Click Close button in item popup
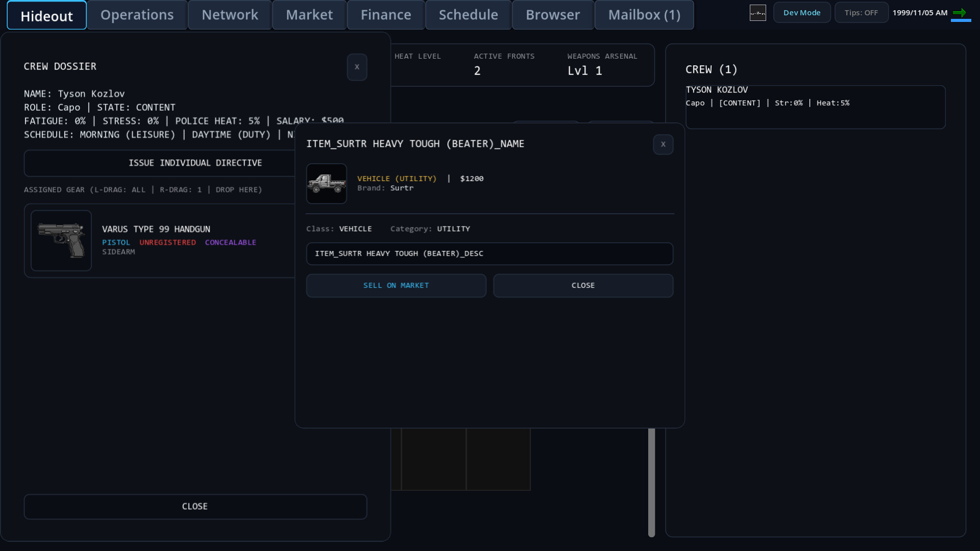 click(x=583, y=286)
